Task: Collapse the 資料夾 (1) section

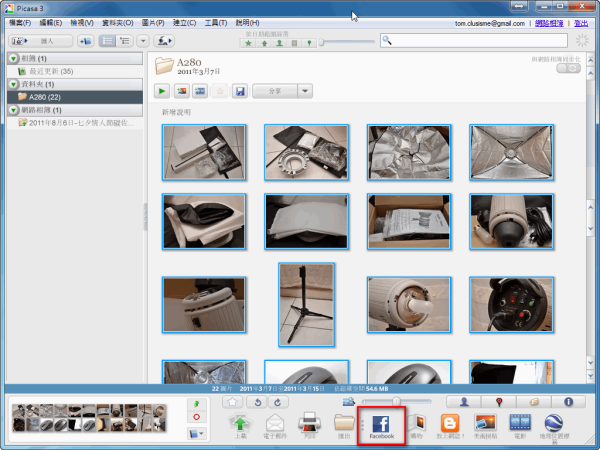Action: click(x=13, y=84)
